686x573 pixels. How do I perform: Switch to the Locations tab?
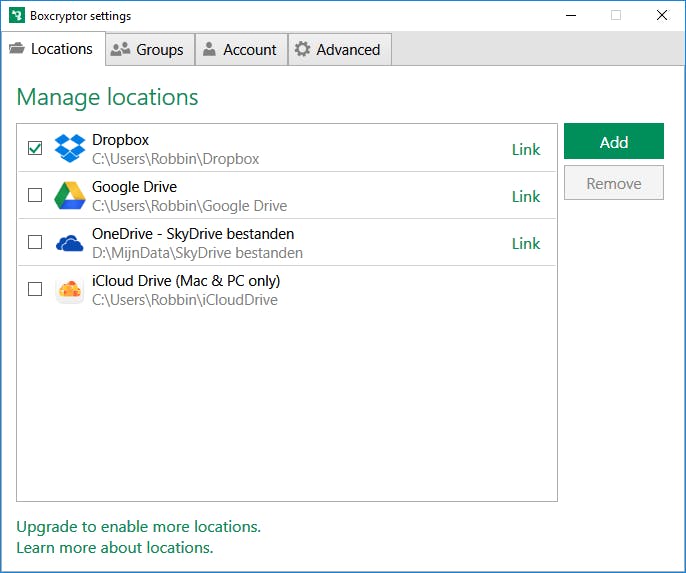[52, 49]
